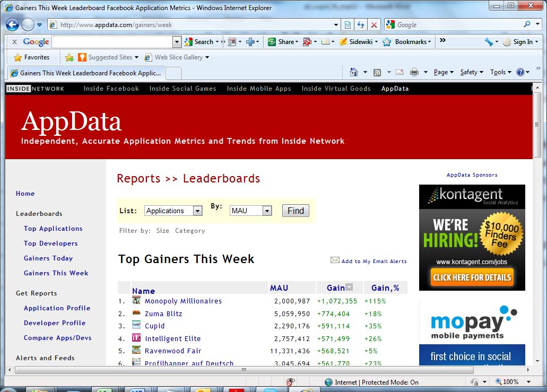Filter by Size link
547x392 pixels.
click(162, 231)
